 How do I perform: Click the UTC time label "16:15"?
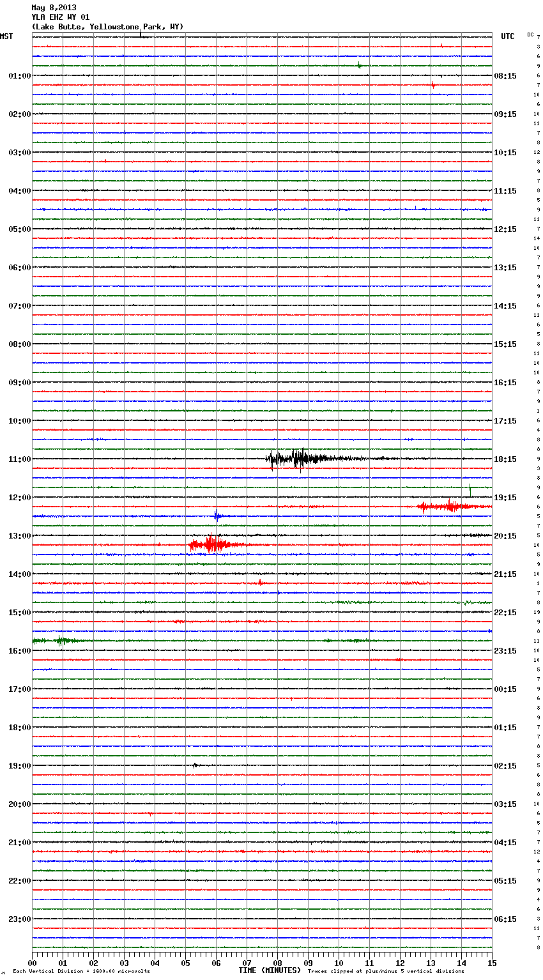pyautogui.click(x=505, y=383)
